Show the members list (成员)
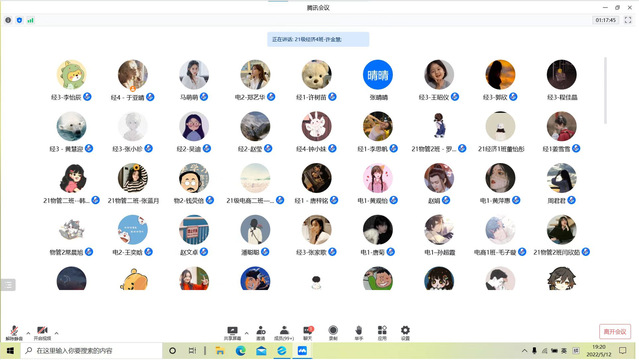The image size is (639, 360). (x=284, y=333)
